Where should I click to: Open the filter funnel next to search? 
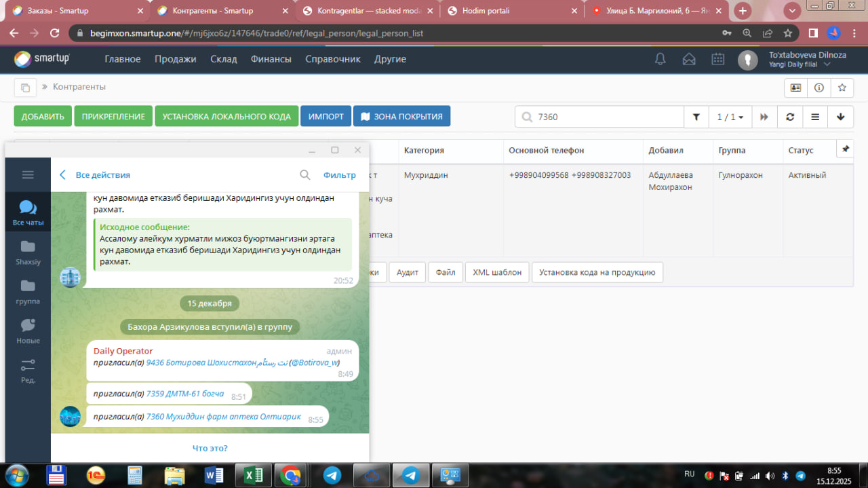coord(696,117)
